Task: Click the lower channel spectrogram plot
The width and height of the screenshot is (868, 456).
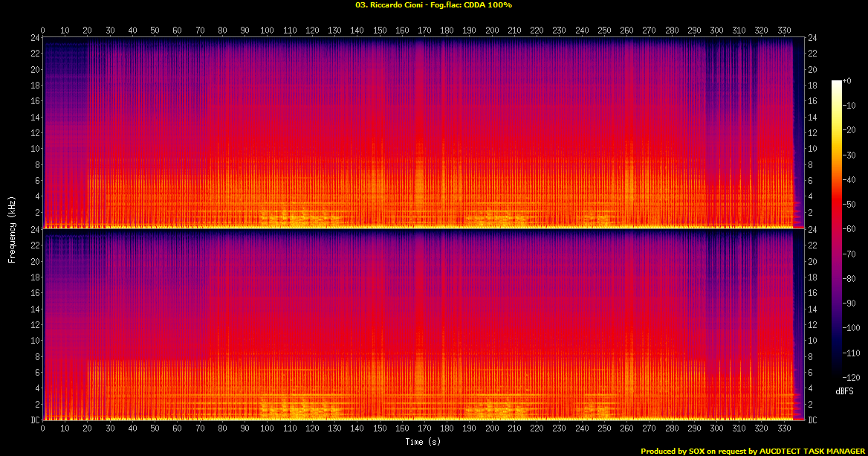Action: [423, 324]
